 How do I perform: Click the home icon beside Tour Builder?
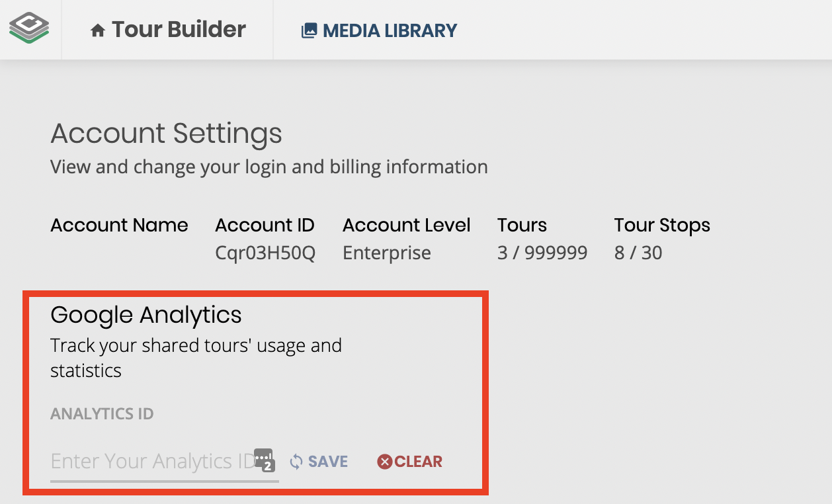pyautogui.click(x=98, y=30)
